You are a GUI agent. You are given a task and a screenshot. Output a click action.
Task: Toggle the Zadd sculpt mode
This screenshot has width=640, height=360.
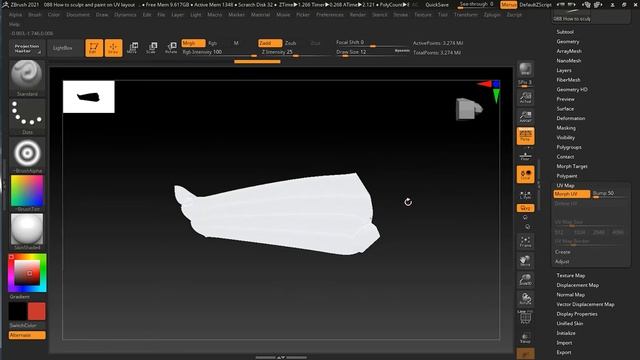click(x=270, y=43)
